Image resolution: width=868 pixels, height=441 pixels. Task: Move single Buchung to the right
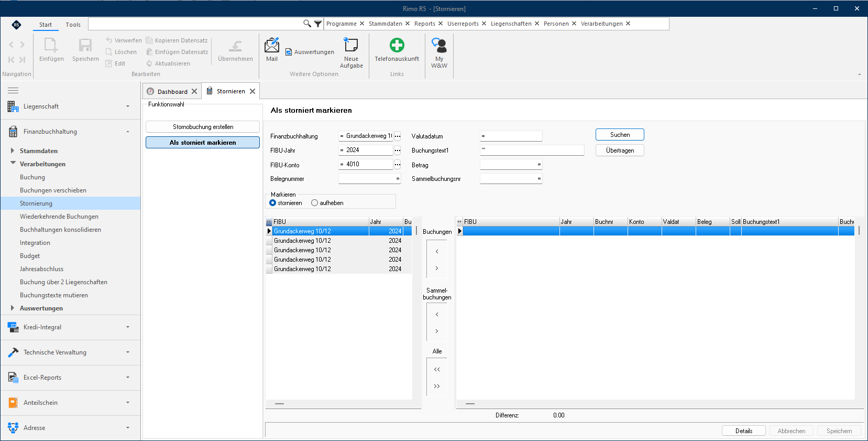(437, 268)
